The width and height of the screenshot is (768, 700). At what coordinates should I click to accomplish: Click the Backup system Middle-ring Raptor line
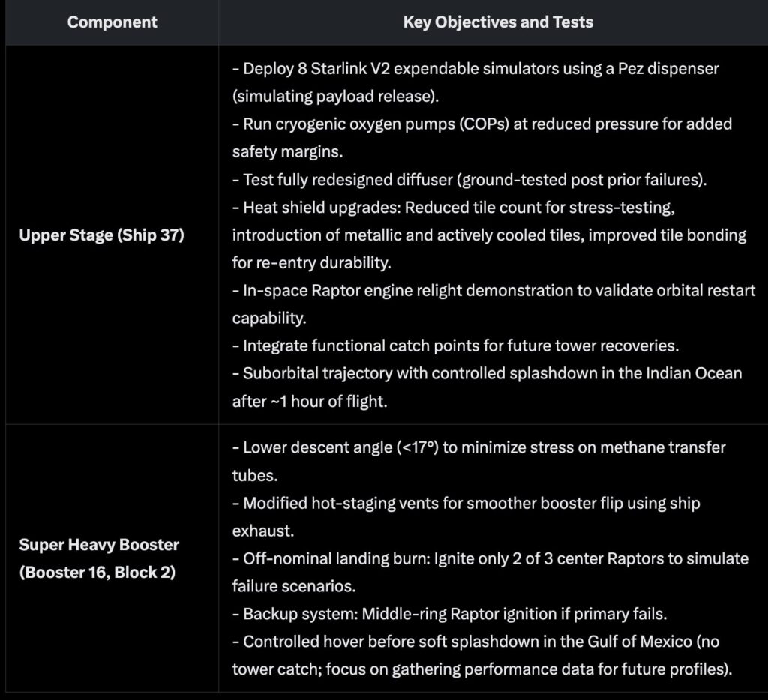point(455,614)
